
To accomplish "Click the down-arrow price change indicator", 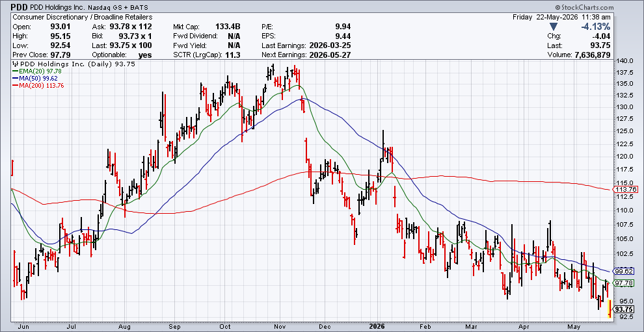I will point(553,26).
